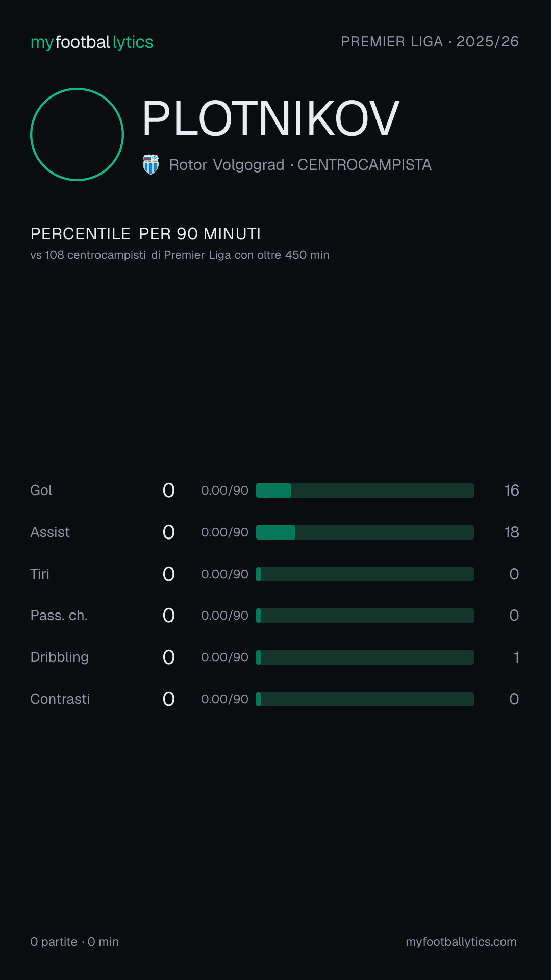Click the empty player avatar circle
551x980 pixels.
coord(77,134)
